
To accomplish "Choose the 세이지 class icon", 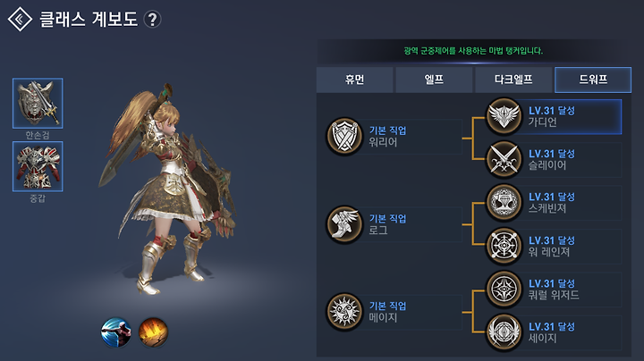I will pos(504,332).
